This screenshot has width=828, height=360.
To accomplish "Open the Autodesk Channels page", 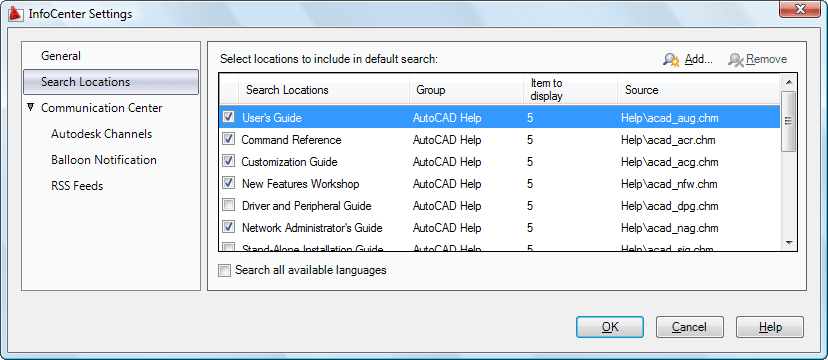I will (101, 134).
